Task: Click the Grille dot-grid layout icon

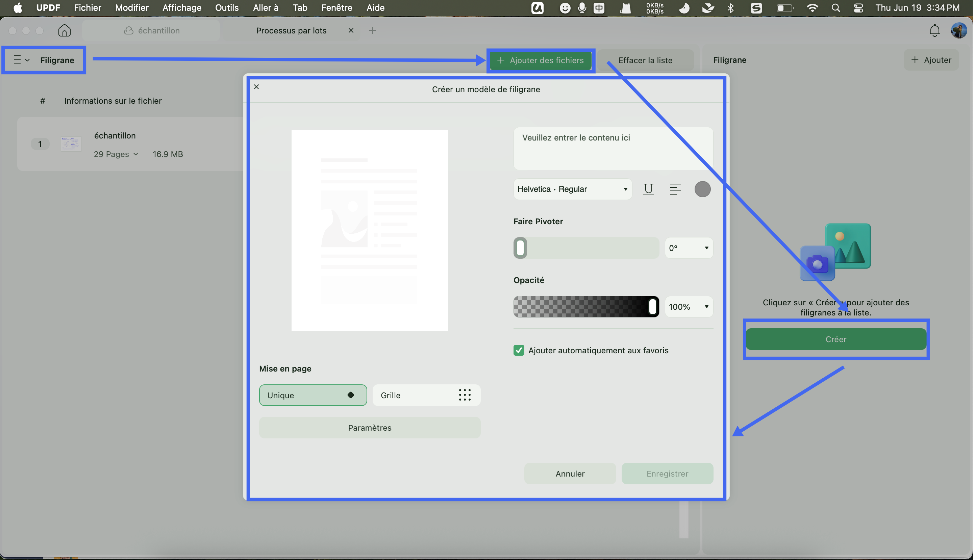Action: [465, 395]
